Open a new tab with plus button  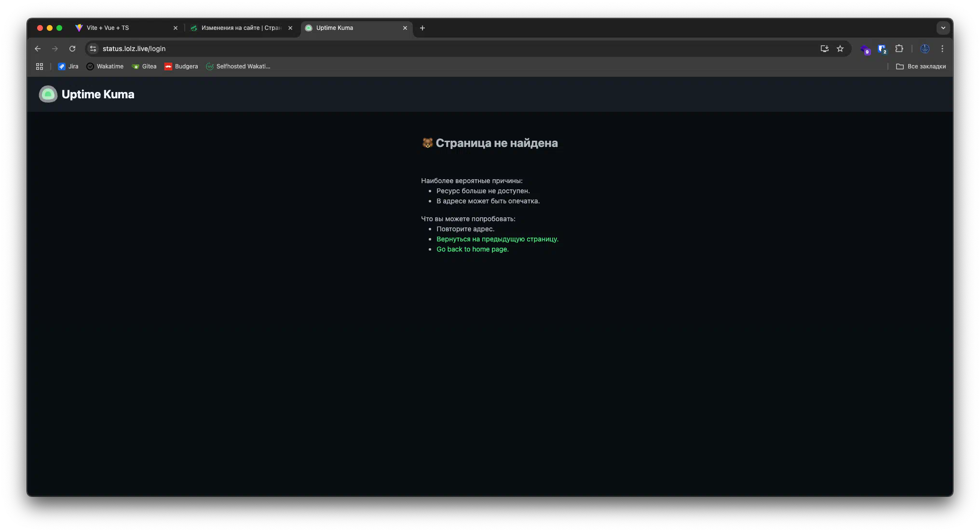422,28
